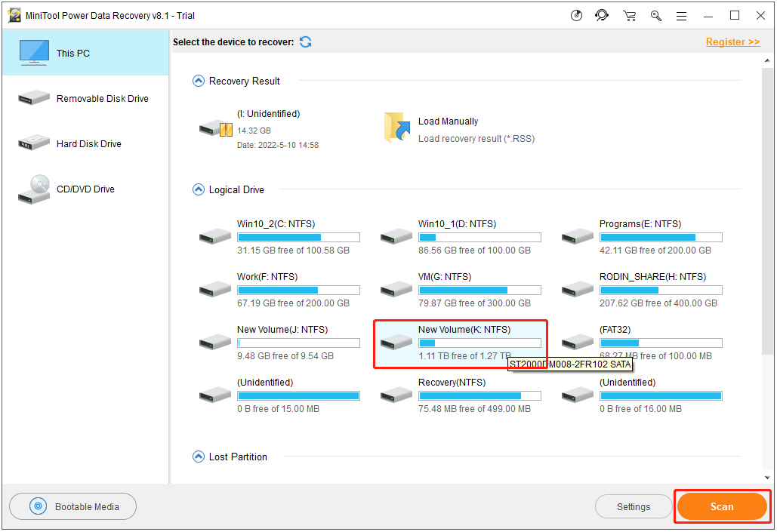Click the I: Unidentified recovery result drive icon
Image resolution: width=777 pixels, height=532 pixels.
[215, 129]
